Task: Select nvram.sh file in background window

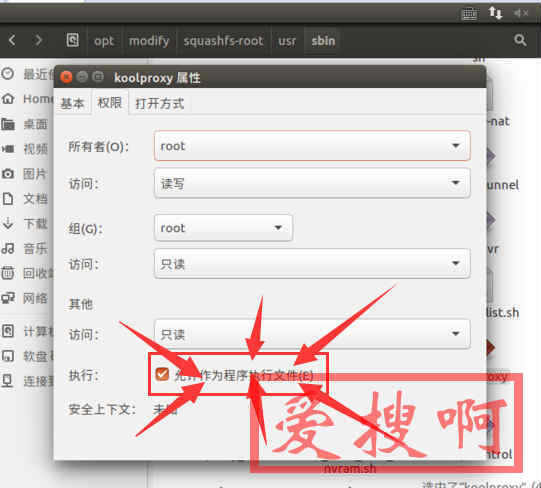Action: (350, 468)
